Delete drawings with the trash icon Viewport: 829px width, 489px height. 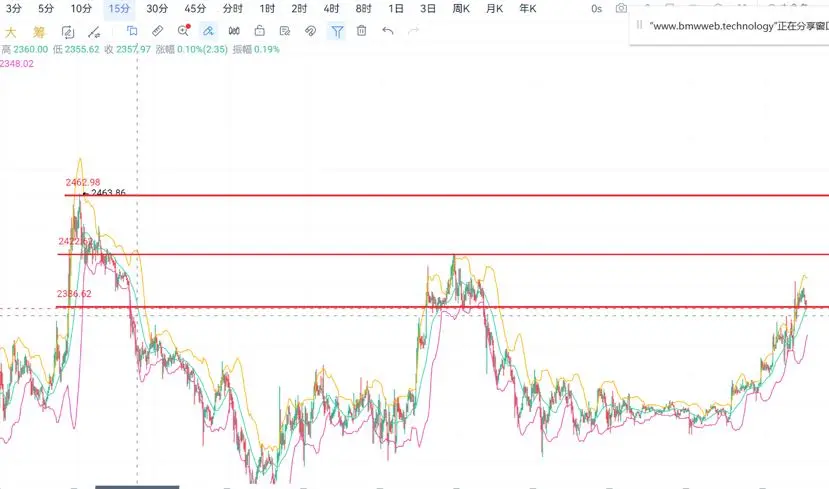362,31
